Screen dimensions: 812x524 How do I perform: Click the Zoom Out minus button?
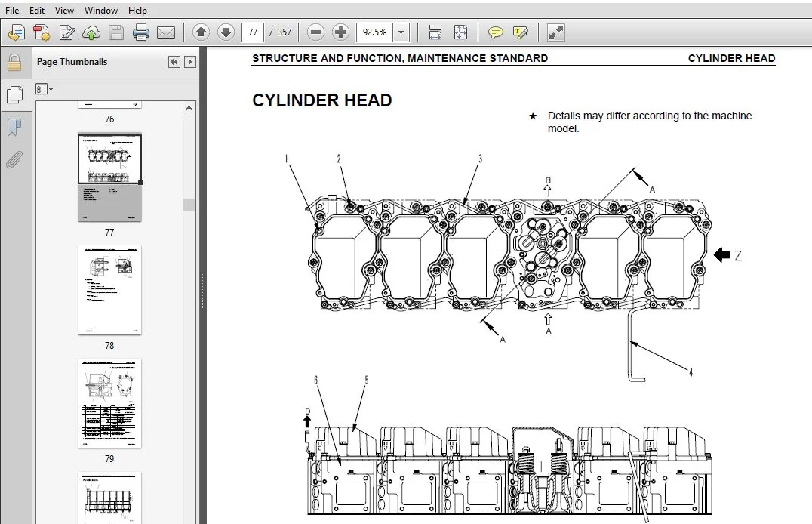click(x=315, y=32)
